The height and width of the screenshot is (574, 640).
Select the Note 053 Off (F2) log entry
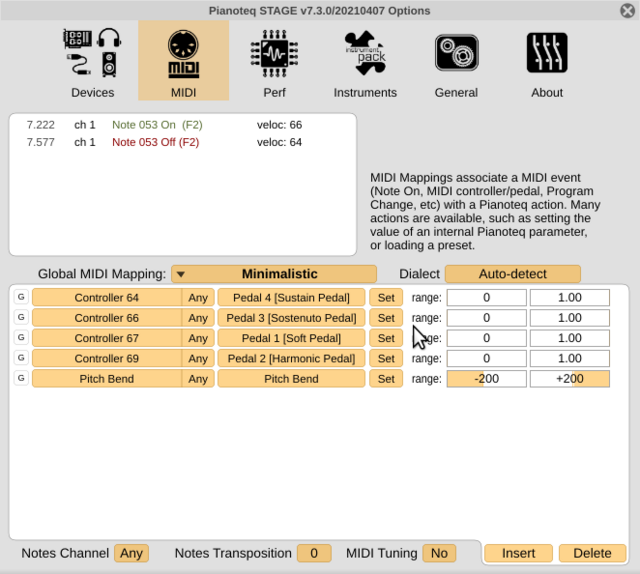point(156,142)
